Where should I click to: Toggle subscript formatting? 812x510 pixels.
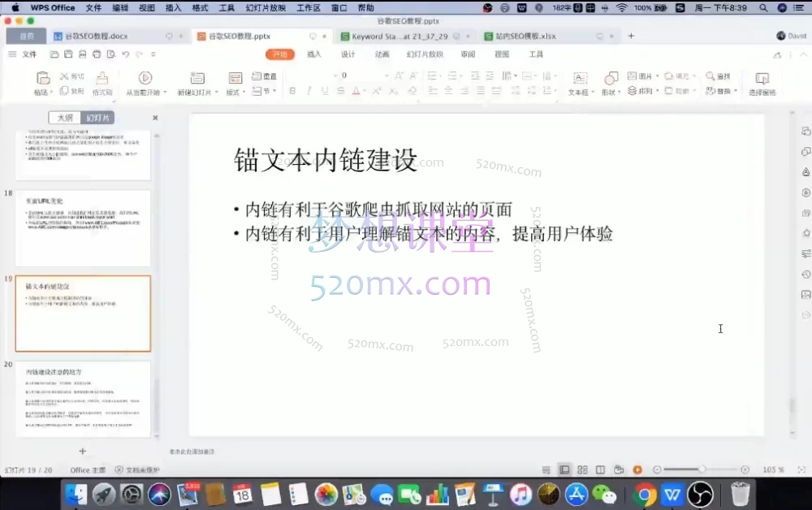[x=393, y=91]
